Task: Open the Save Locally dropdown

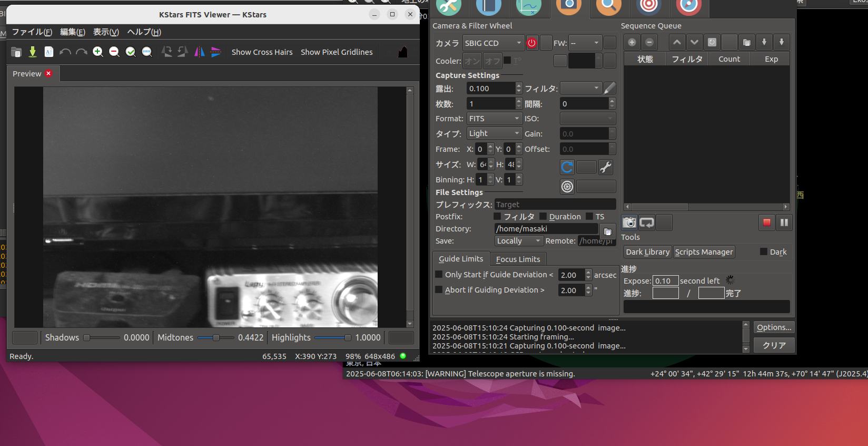Action: click(x=519, y=240)
